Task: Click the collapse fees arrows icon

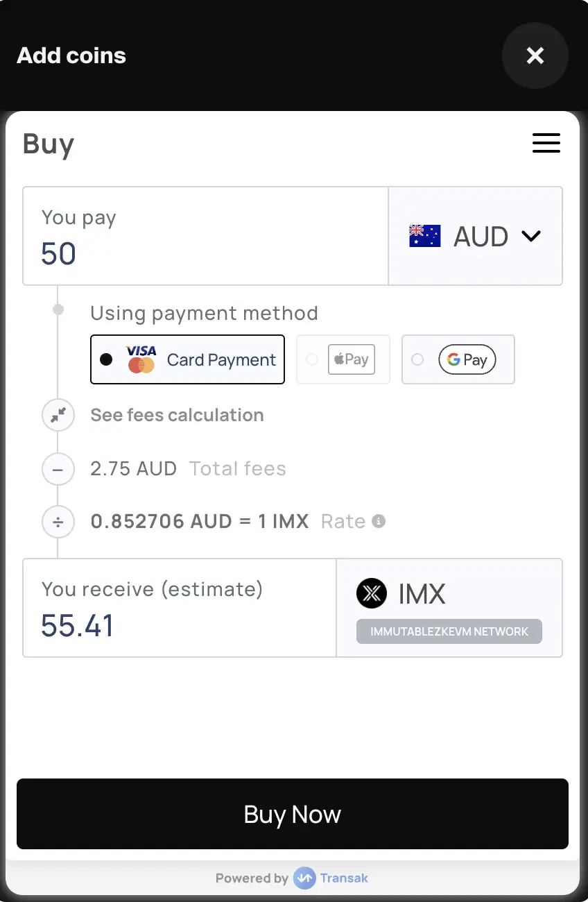Action: click(58, 415)
